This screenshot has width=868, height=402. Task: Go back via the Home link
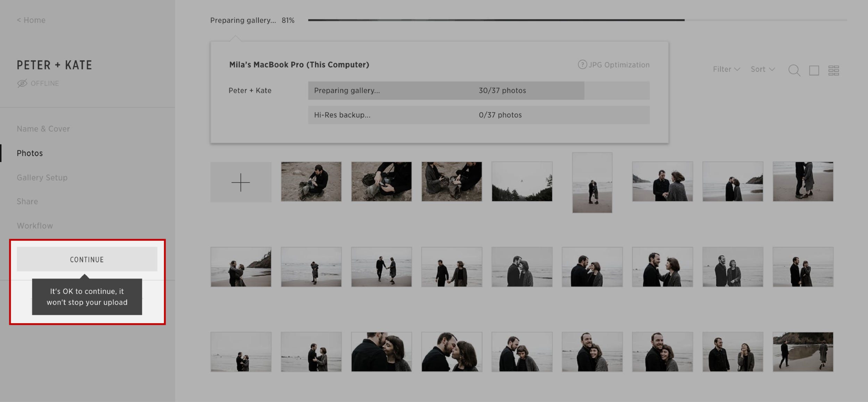pos(31,20)
